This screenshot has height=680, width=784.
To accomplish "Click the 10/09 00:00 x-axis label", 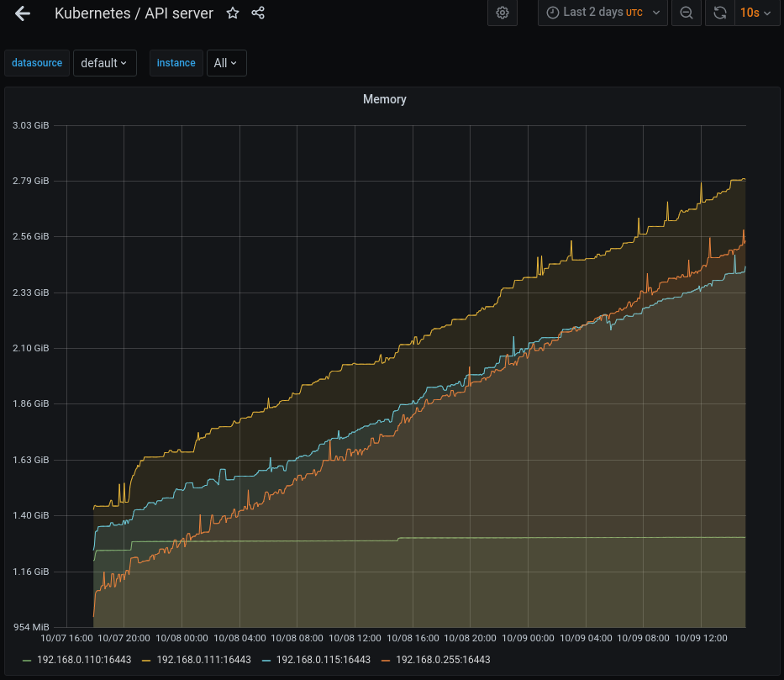I will [528, 639].
